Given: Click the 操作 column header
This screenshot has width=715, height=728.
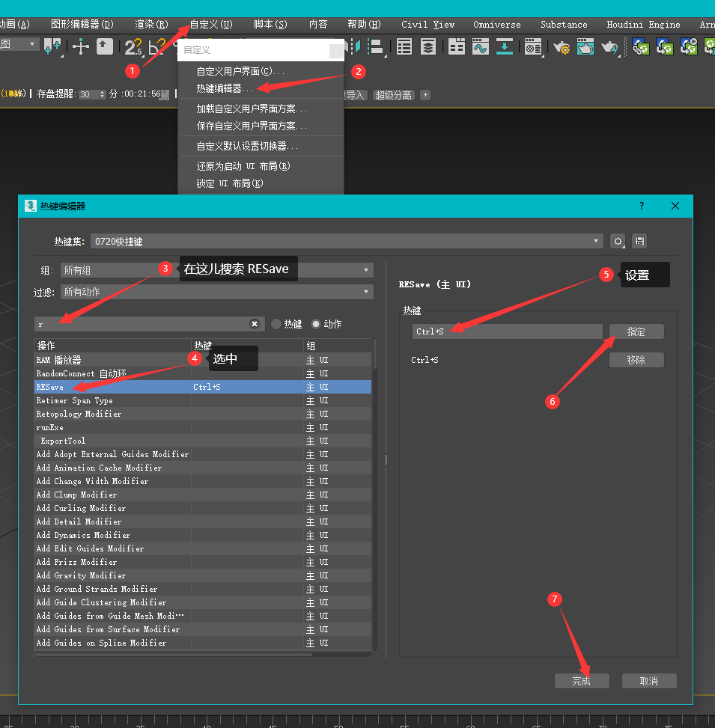Looking at the screenshot, I should [112, 346].
